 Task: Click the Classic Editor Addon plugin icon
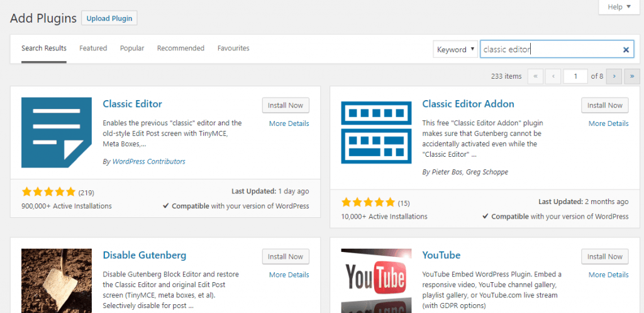(376, 133)
